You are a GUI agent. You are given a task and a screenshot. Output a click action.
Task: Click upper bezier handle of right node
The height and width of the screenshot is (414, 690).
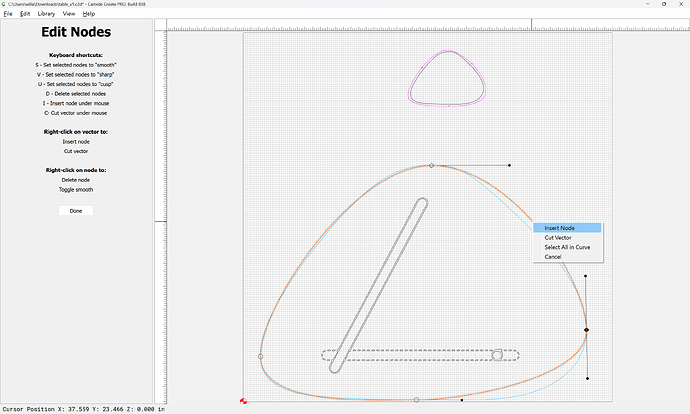tap(586, 276)
